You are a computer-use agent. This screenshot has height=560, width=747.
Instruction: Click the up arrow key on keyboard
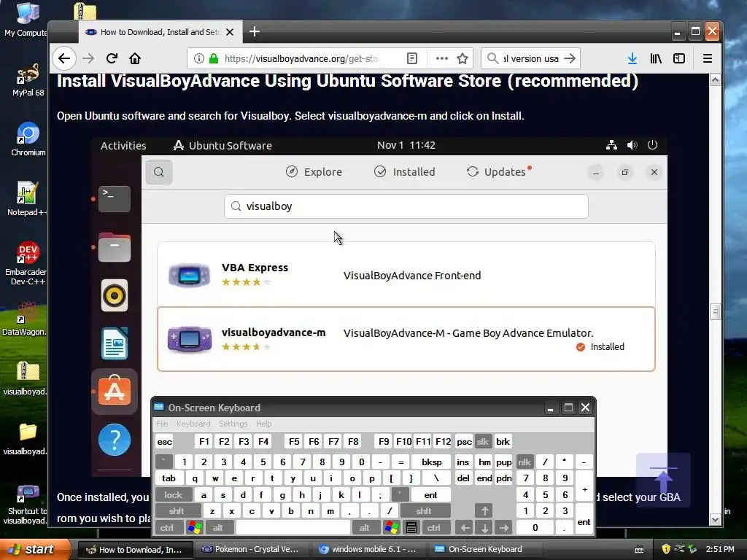point(484,511)
